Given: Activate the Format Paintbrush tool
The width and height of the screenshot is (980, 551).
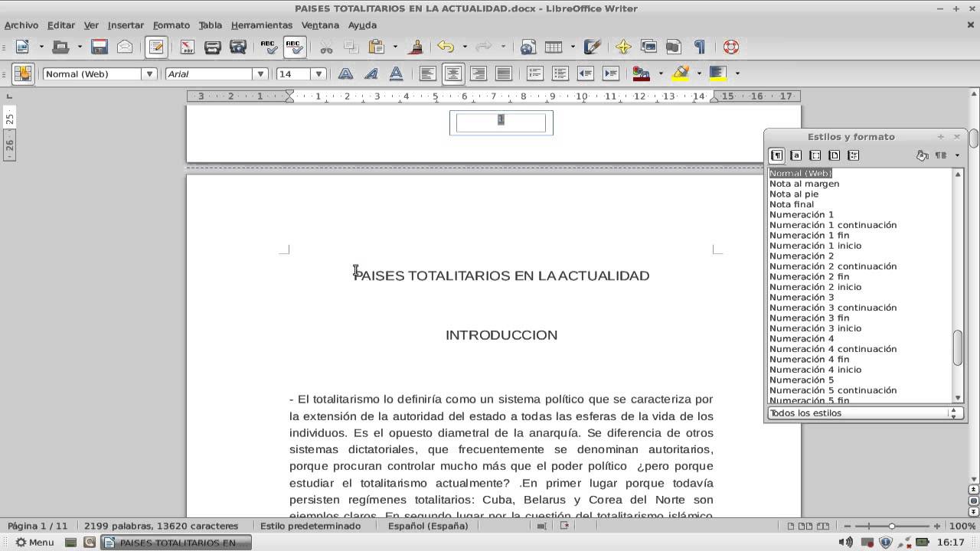Looking at the screenshot, I should (x=416, y=47).
